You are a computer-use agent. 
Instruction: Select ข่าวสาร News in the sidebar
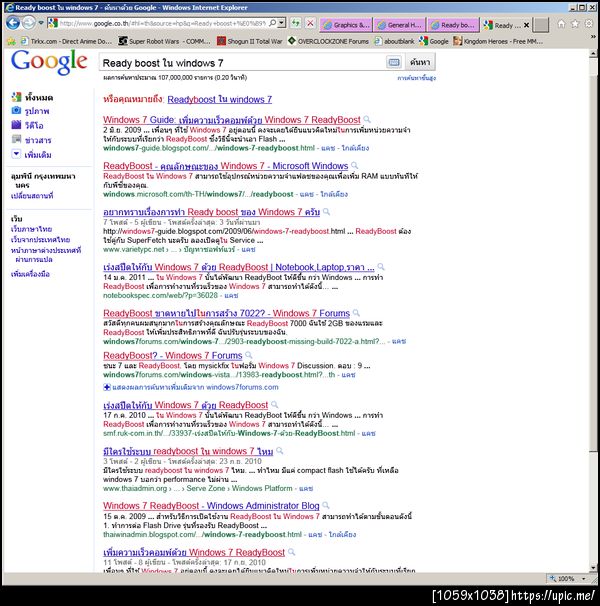click(32, 140)
